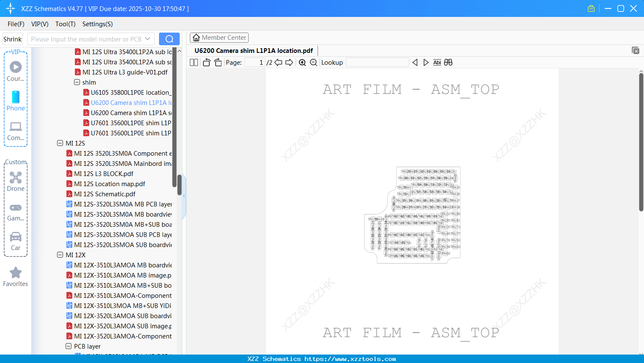644x363 pixels.
Task: Click the Page number input box
Action: [255, 63]
